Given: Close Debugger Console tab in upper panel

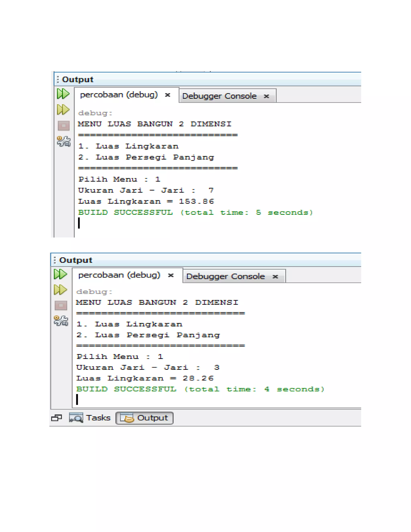Looking at the screenshot, I should click(266, 96).
